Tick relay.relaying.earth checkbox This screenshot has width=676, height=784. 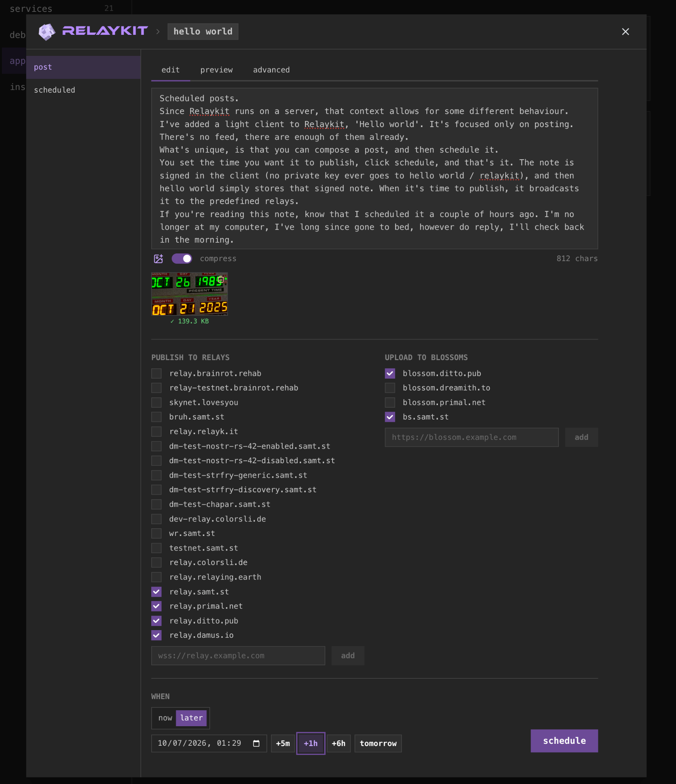[x=156, y=577]
